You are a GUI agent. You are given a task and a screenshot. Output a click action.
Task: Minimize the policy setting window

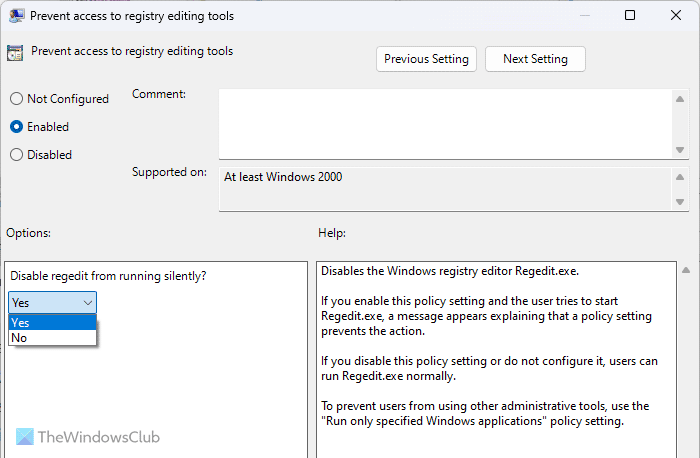[x=583, y=15]
